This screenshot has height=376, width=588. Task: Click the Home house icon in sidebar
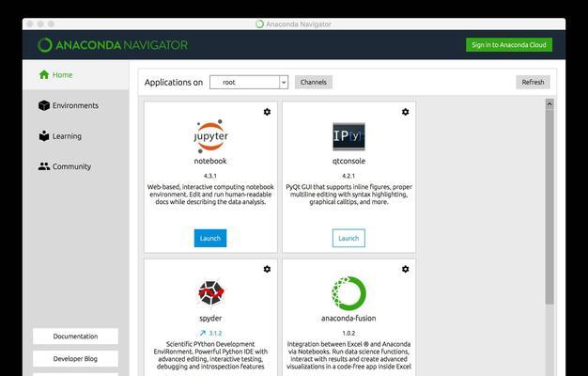coord(44,74)
